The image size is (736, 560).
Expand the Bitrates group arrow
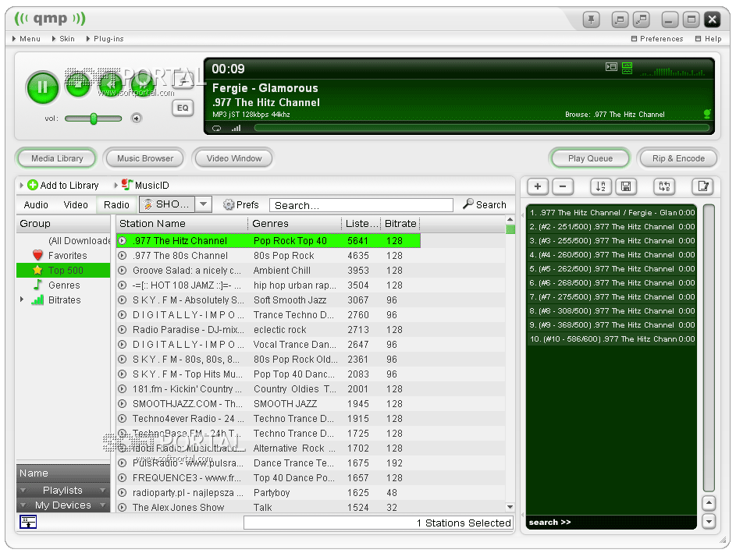point(22,299)
